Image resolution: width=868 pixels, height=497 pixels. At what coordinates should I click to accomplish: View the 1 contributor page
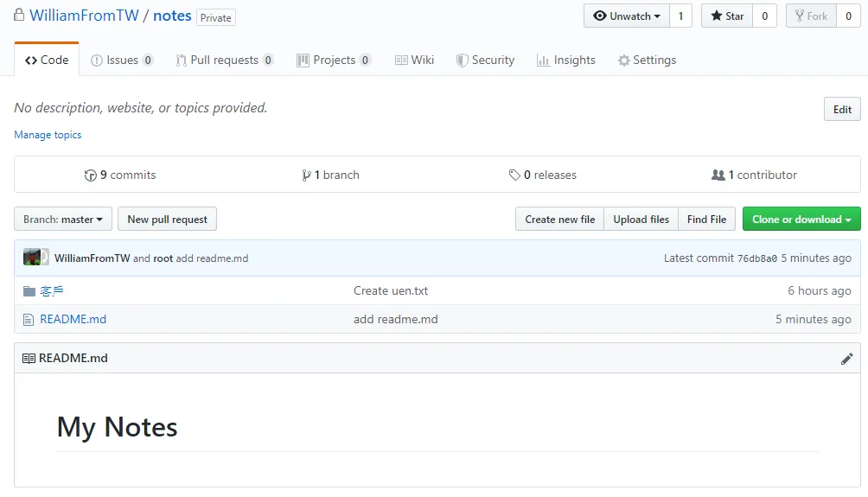click(x=754, y=175)
